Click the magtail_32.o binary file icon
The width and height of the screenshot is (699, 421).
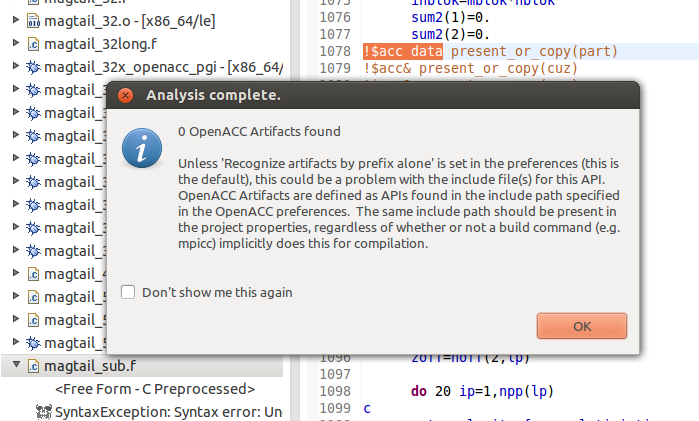[x=33, y=21]
